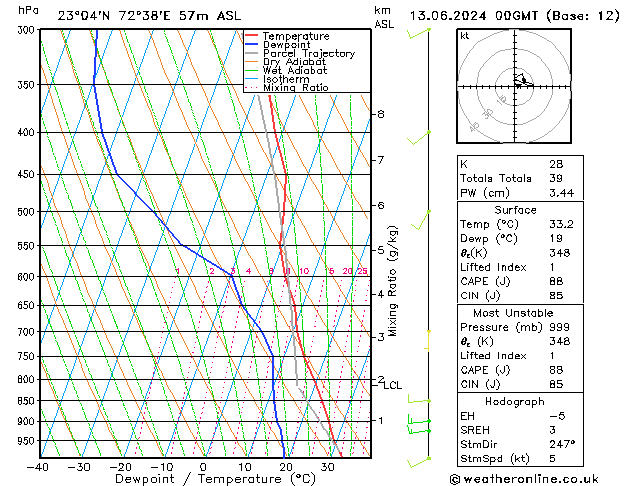Click the date header 13.06.2024 00GMT
Viewport: 629px width, 486px height.
pos(474,16)
